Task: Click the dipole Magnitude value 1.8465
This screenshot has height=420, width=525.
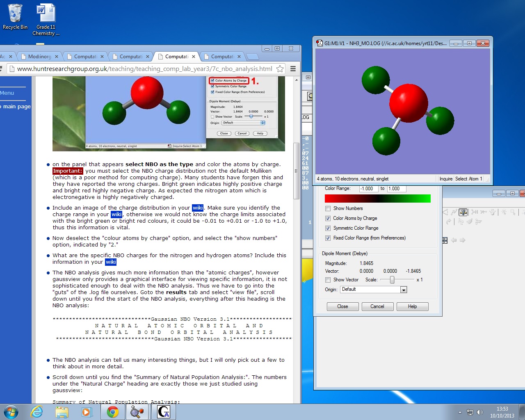Action: [367, 263]
